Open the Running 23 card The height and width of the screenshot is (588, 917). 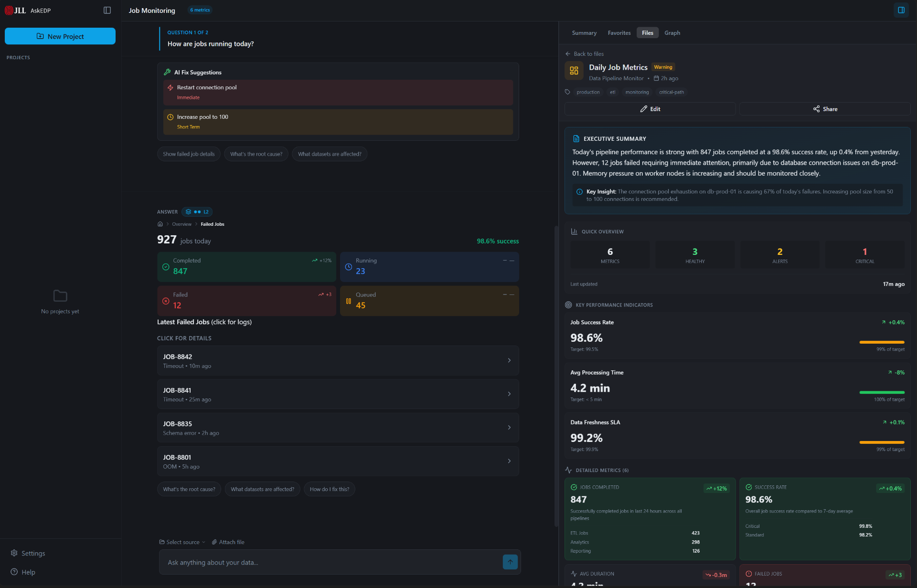429,267
